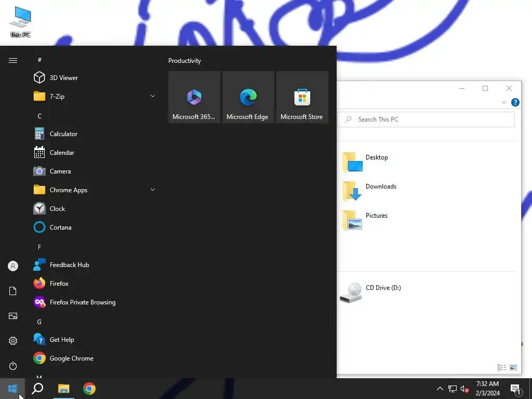Open taskbar Search
This screenshot has height=399, width=532.
[x=37, y=389]
